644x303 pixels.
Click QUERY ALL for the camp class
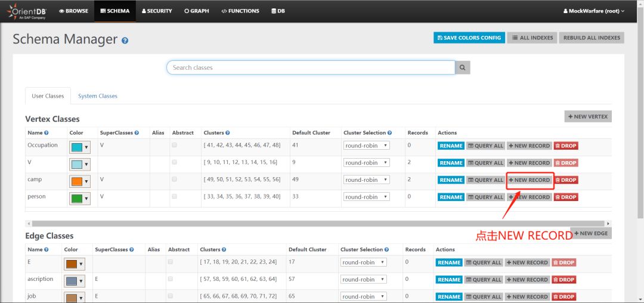point(485,180)
